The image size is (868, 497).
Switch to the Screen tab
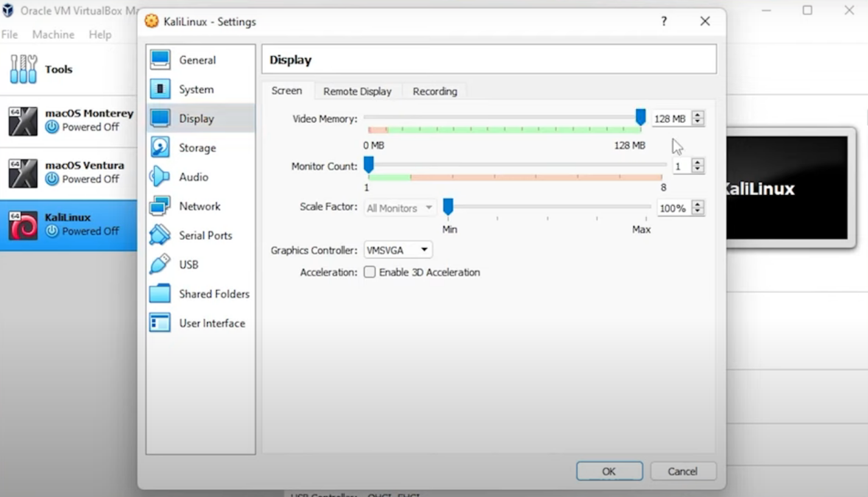[287, 91]
